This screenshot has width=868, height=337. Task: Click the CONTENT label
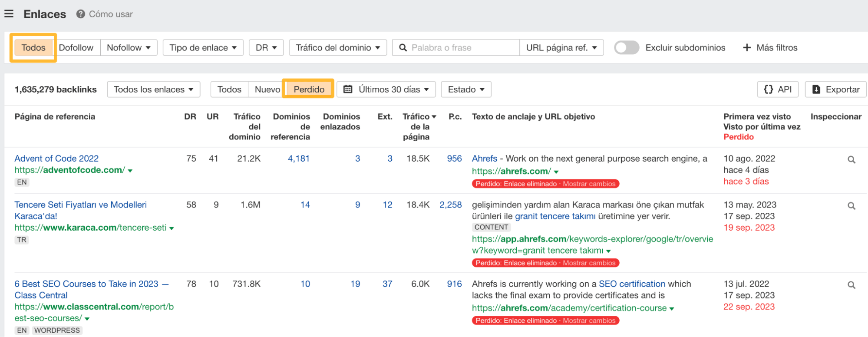491,227
